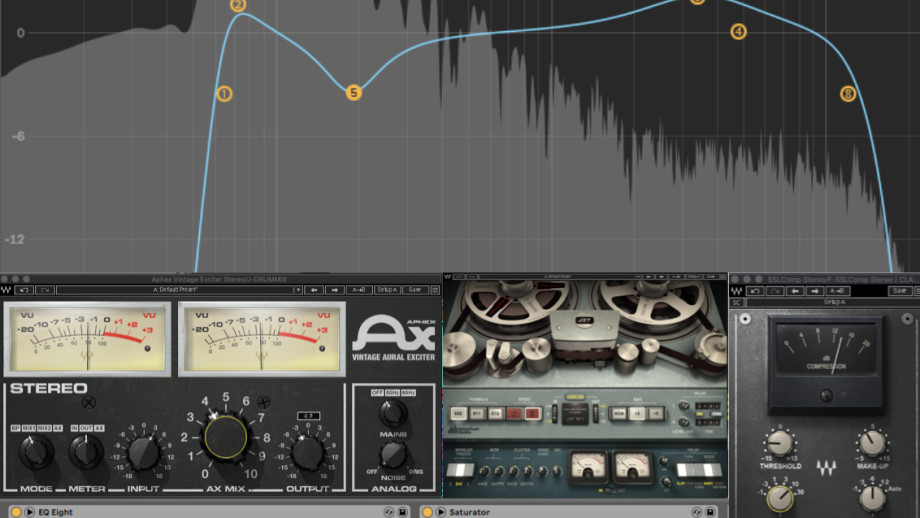Click the large AX MIX knob
This screenshot has width=920, height=518.
pos(226,437)
